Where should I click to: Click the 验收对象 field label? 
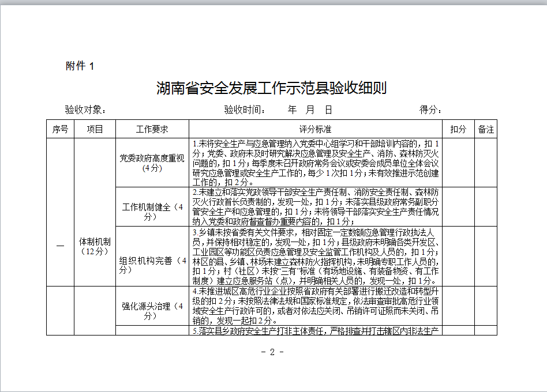point(85,110)
